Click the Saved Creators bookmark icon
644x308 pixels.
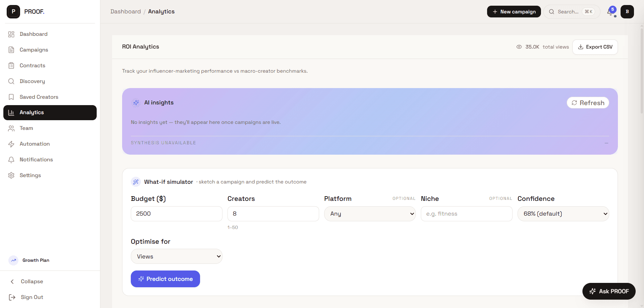pos(11,97)
